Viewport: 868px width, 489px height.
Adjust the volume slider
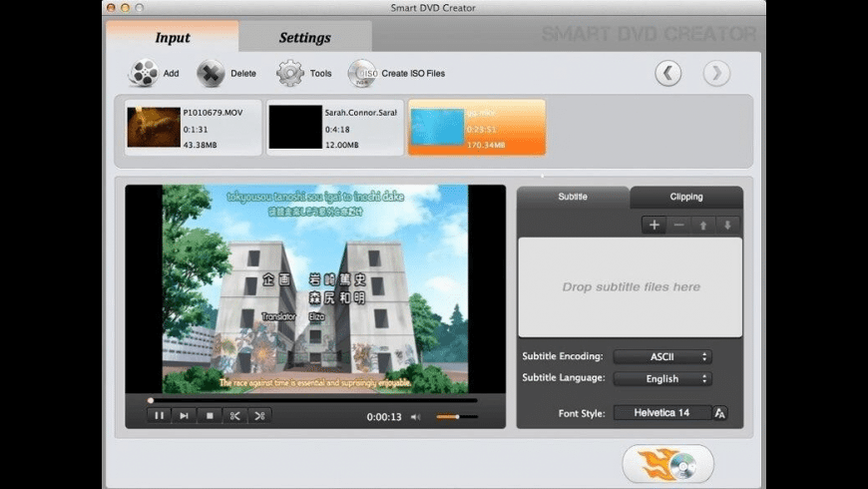click(457, 416)
